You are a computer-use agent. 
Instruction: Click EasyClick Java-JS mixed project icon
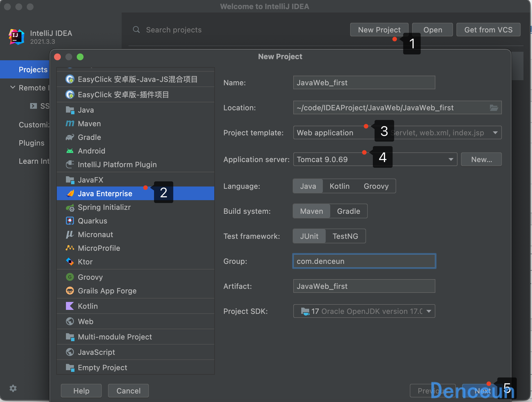(x=70, y=79)
